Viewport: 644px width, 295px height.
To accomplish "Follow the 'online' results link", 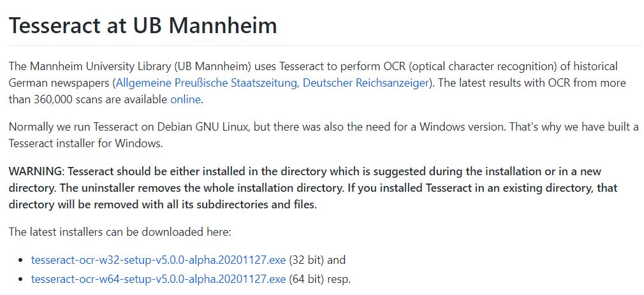I will coord(185,99).
